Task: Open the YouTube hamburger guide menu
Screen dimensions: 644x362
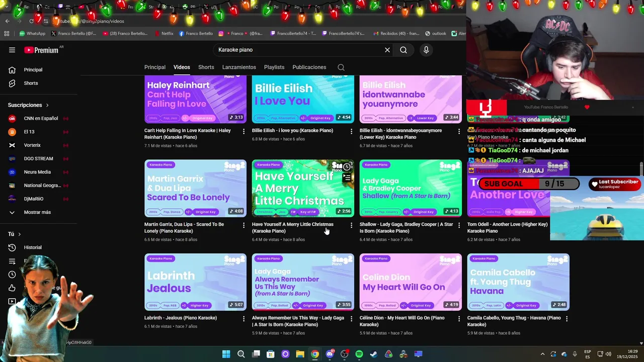Action: pos(12,50)
